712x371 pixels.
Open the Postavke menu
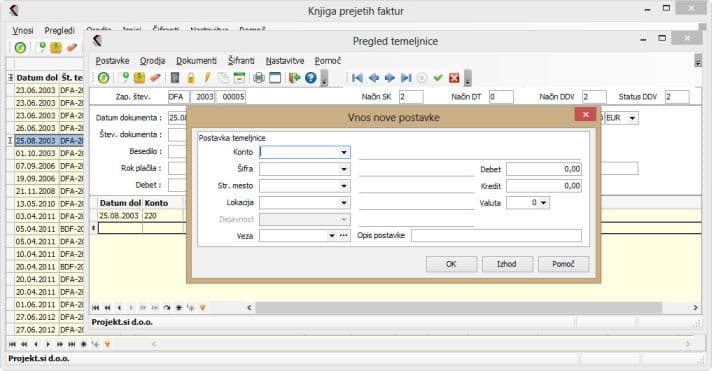(112, 61)
